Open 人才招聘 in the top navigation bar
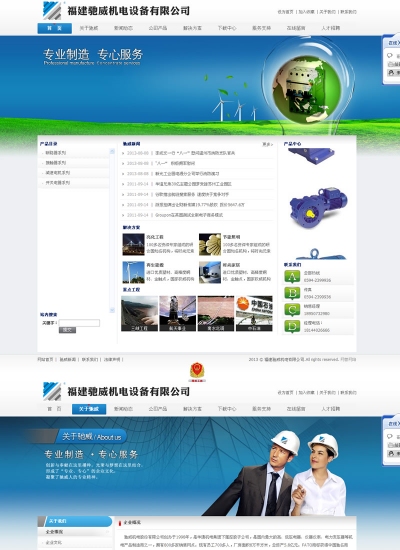400x550 pixels. point(331,28)
